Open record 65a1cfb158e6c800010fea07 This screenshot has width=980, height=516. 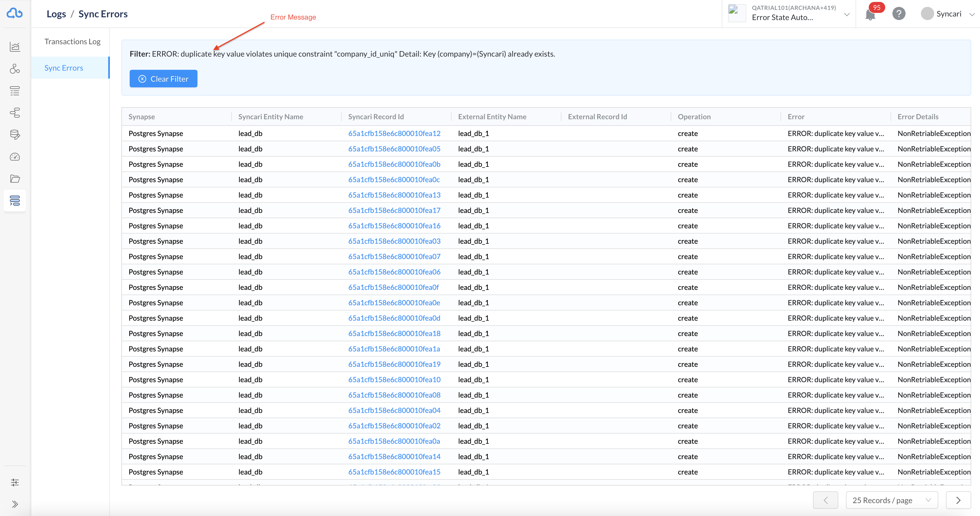[x=394, y=256]
